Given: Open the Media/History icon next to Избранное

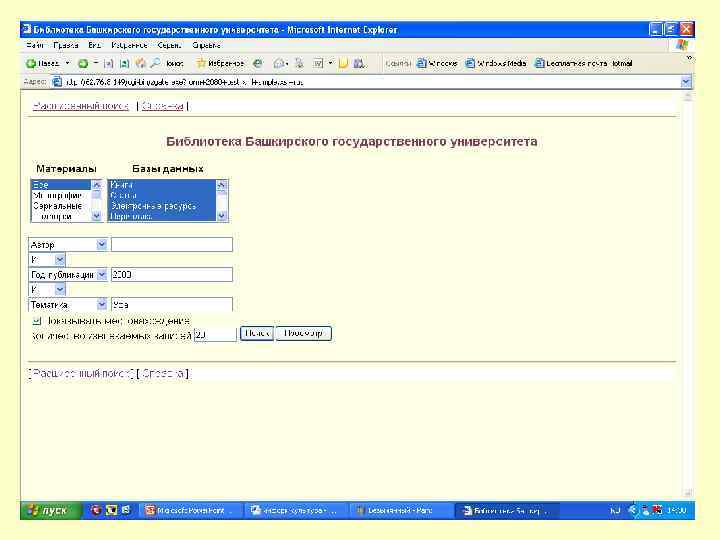Looking at the screenshot, I should (258, 63).
